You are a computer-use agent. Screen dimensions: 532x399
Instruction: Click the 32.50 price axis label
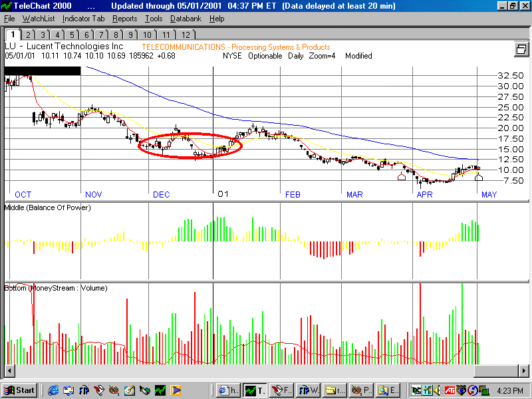pyautogui.click(x=510, y=75)
